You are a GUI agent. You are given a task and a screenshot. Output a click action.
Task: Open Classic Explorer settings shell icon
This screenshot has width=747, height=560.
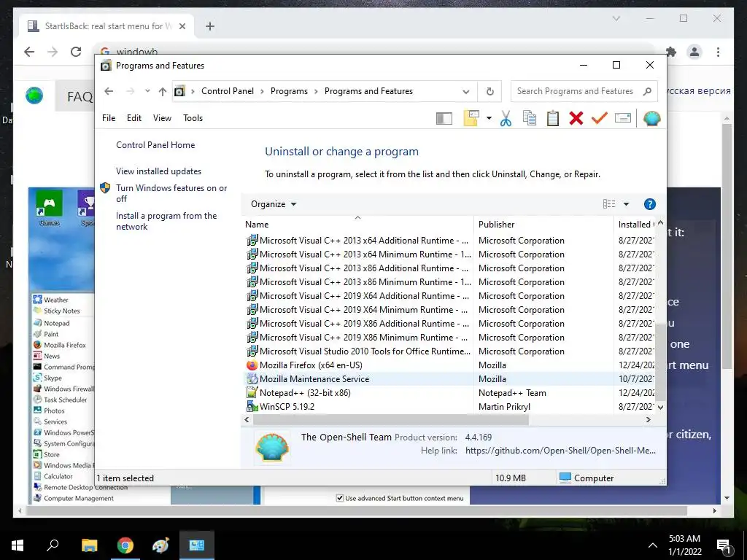tap(651, 118)
